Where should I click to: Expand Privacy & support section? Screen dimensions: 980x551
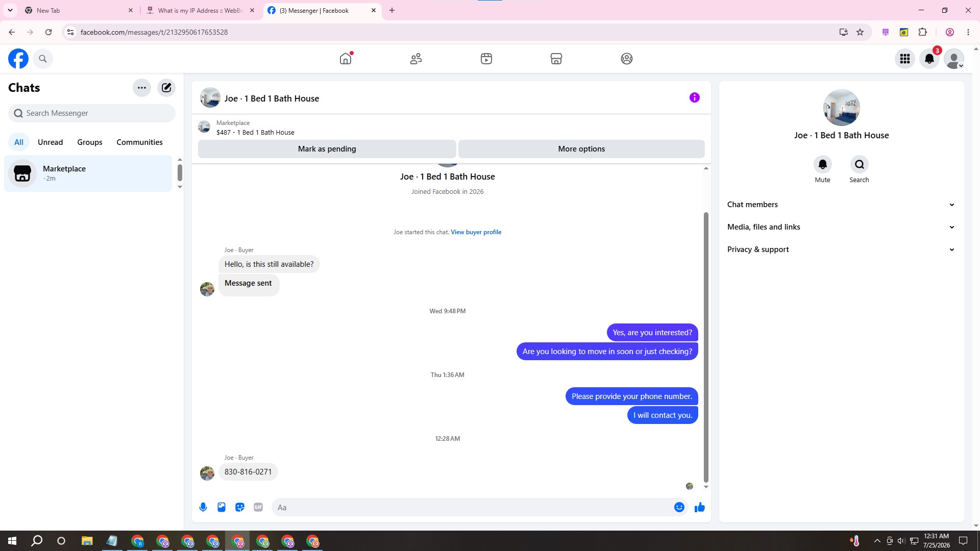point(841,249)
